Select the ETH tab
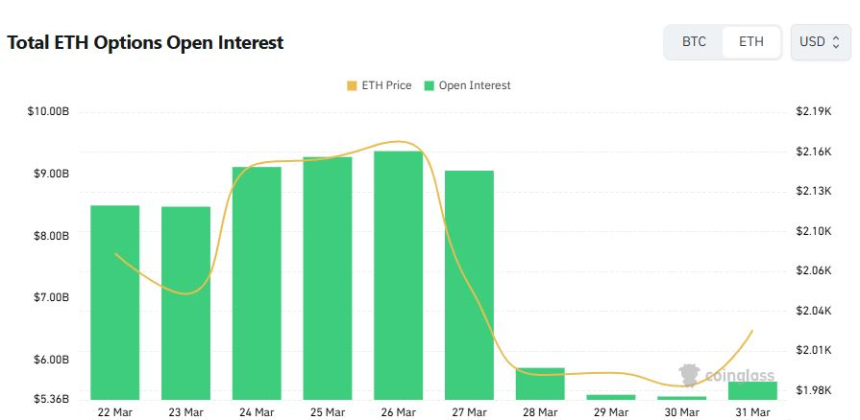This screenshot has height=420, width=860. 751,42
